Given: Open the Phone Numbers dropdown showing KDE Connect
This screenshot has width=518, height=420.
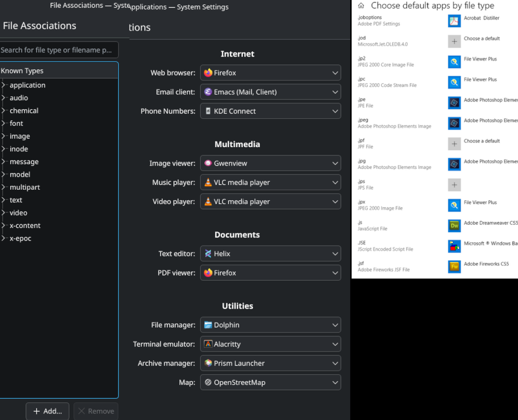Looking at the screenshot, I should 271,111.
